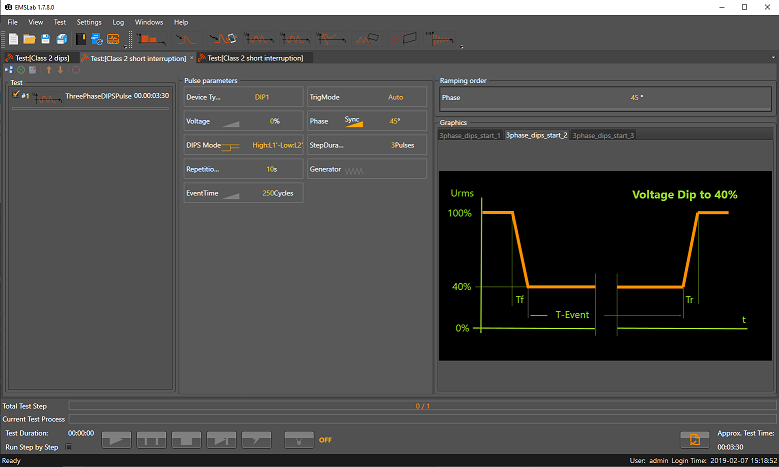779x467 pixels.
Task: Open the toolbar overflow arrow after test icons
Action: pos(462,47)
